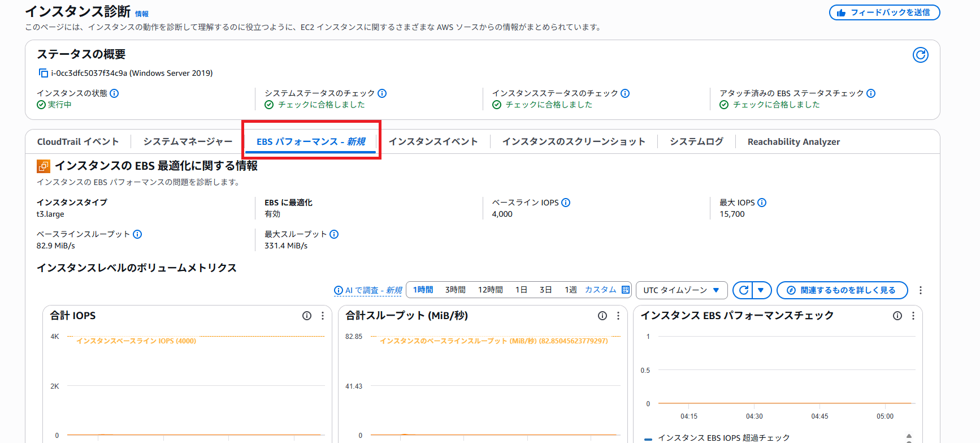Show info for アタッチ済みの EBS ステータスチェック
This screenshot has height=443, width=980.
pyautogui.click(x=871, y=93)
